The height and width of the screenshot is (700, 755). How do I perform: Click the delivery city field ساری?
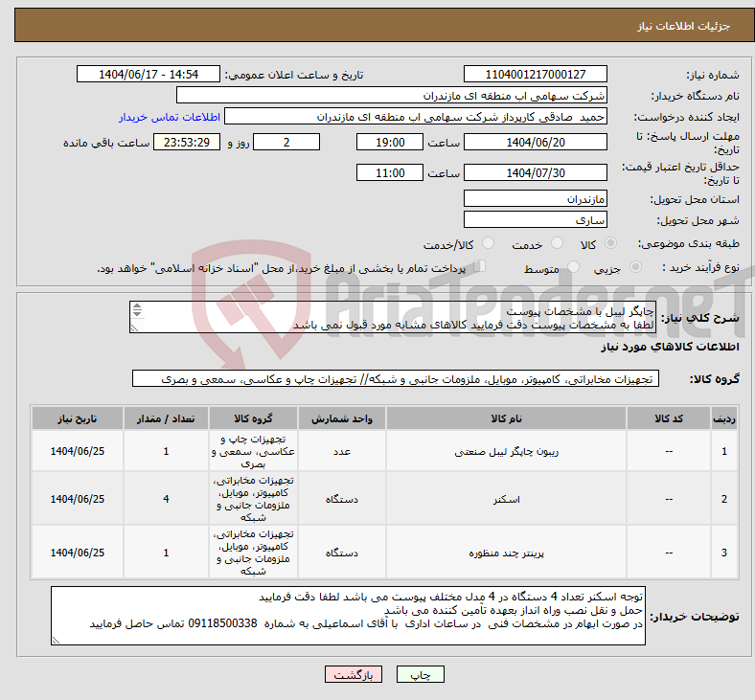click(x=535, y=220)
